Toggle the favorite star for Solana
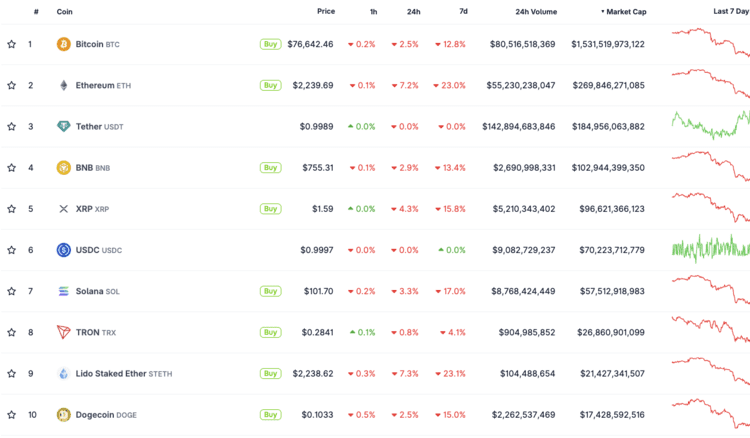Viewport: 750px width, 438px height. pos(12,291)
